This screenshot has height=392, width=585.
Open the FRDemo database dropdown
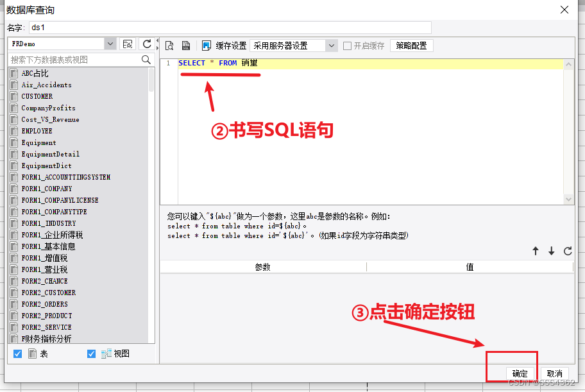(x=110, y=44)
